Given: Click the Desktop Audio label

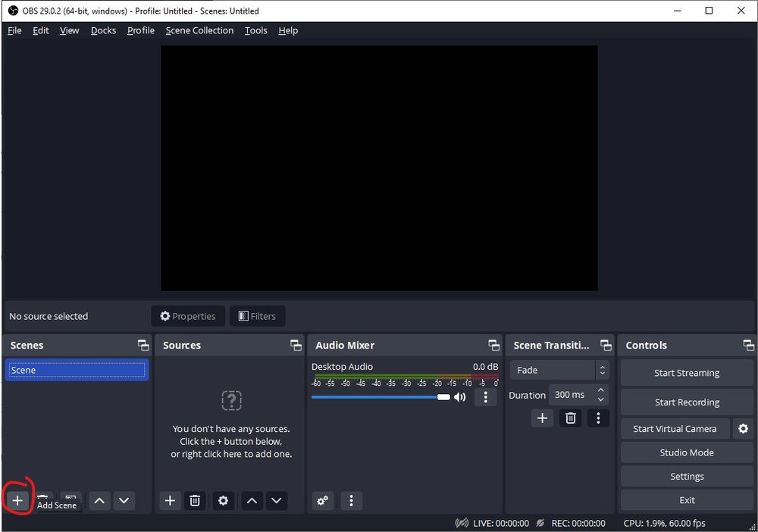Looking at the screenshot, I should coord(343,367).
